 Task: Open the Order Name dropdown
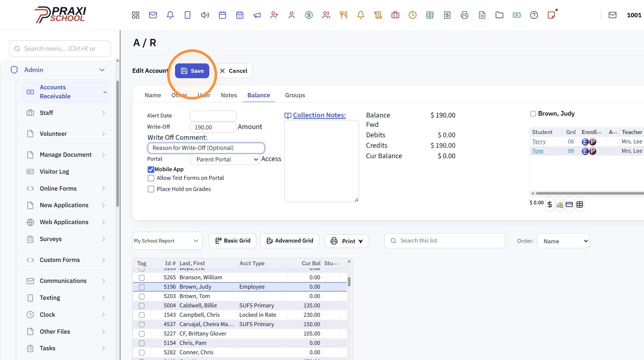[x=563, y=241]
